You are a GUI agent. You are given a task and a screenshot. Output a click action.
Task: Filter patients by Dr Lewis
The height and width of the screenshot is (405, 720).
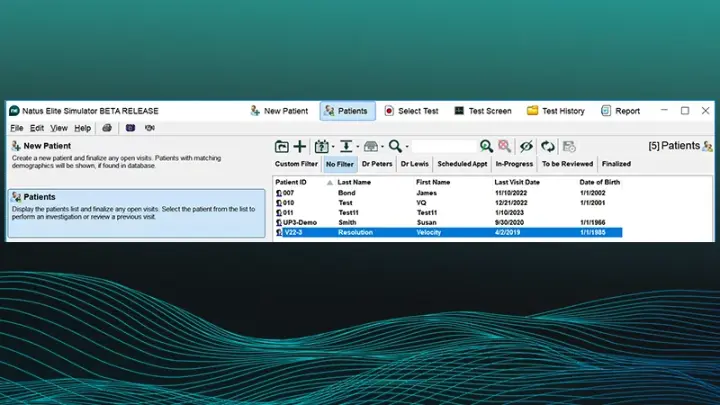tap(415, 164)
